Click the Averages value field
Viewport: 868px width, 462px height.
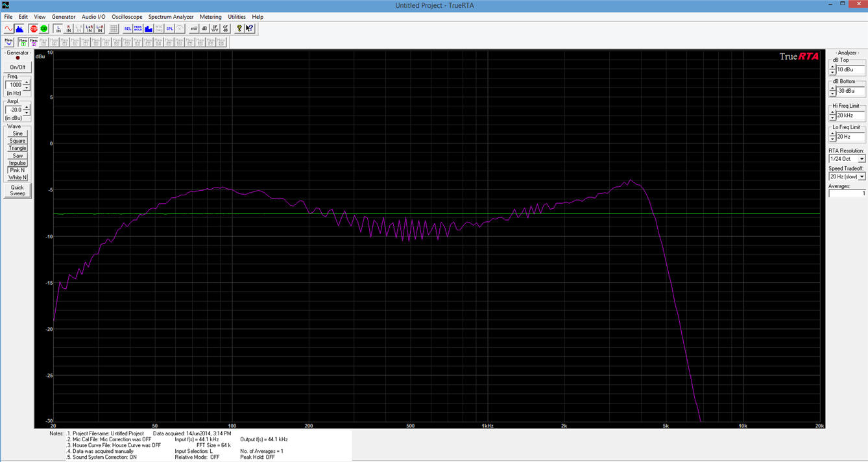(847, 193)
